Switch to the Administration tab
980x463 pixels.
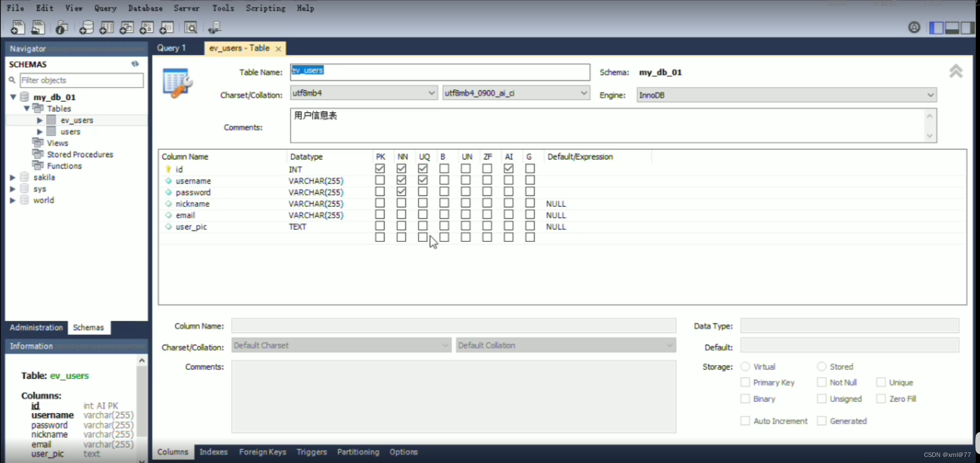pyautogui.click(x=36, y=327)
